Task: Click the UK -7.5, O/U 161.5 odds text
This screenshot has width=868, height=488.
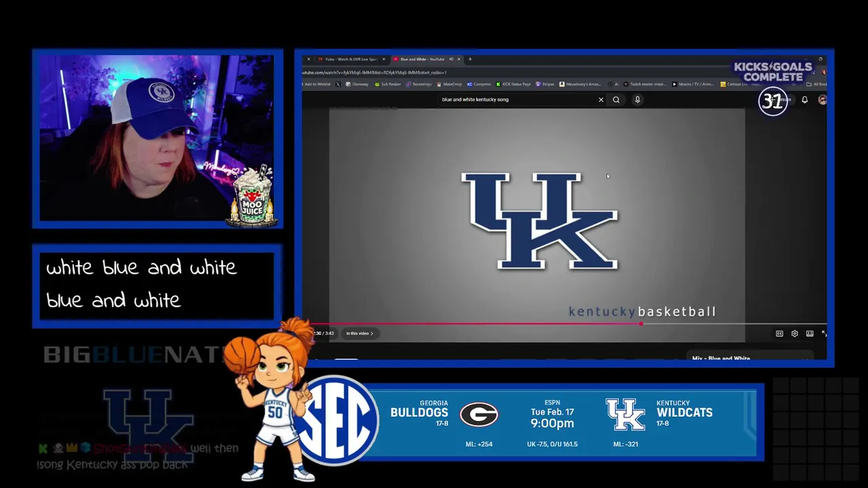Action: [x=552, y=444]
